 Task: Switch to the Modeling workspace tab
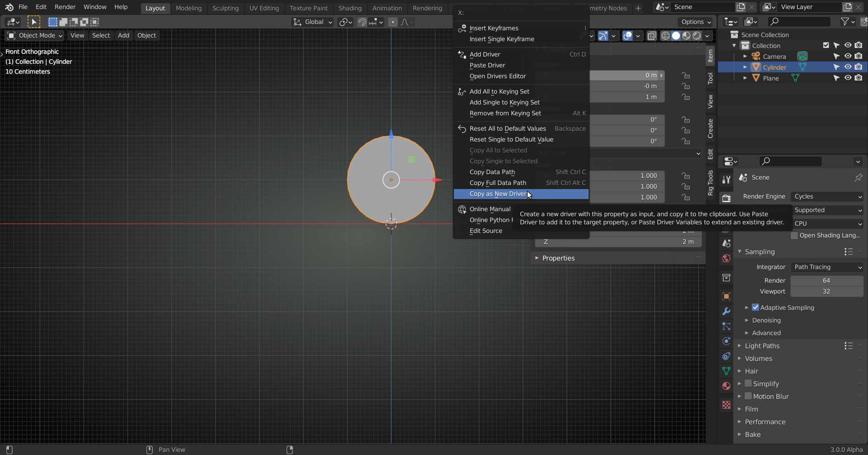[x=189, y=8]
